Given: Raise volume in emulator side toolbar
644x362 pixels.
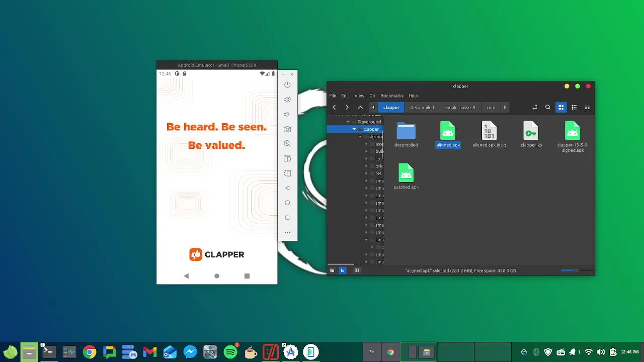Looking at the screenshot, I should (x=287, y=100).
